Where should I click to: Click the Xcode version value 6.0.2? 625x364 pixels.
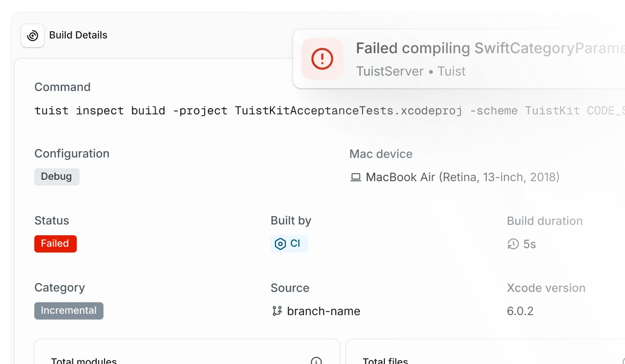click(x=520, y=311)
